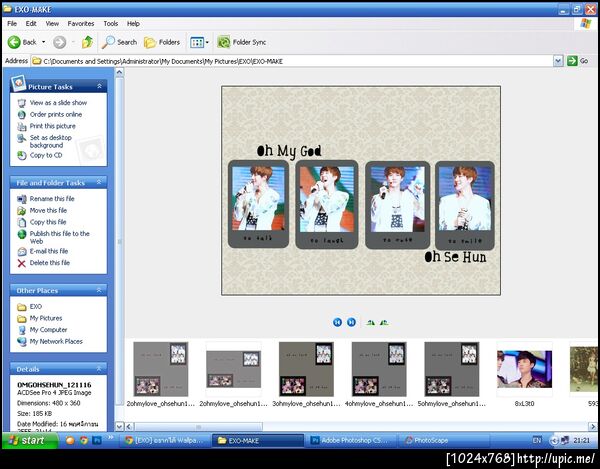Click Order prints online
Image resolution: width=600 pixels, height=469 pixels.
(x=50, y=114)
